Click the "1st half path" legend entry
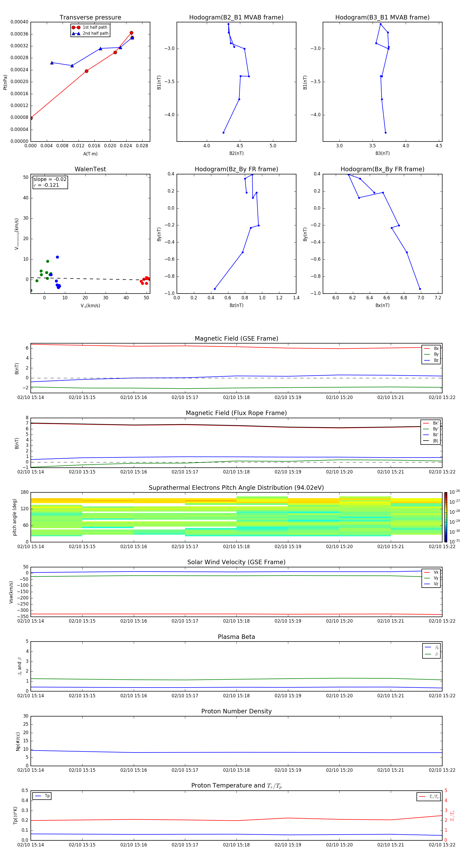Image resolution: width=473 pixels, height=868 pixels. [x=90, y=27]
